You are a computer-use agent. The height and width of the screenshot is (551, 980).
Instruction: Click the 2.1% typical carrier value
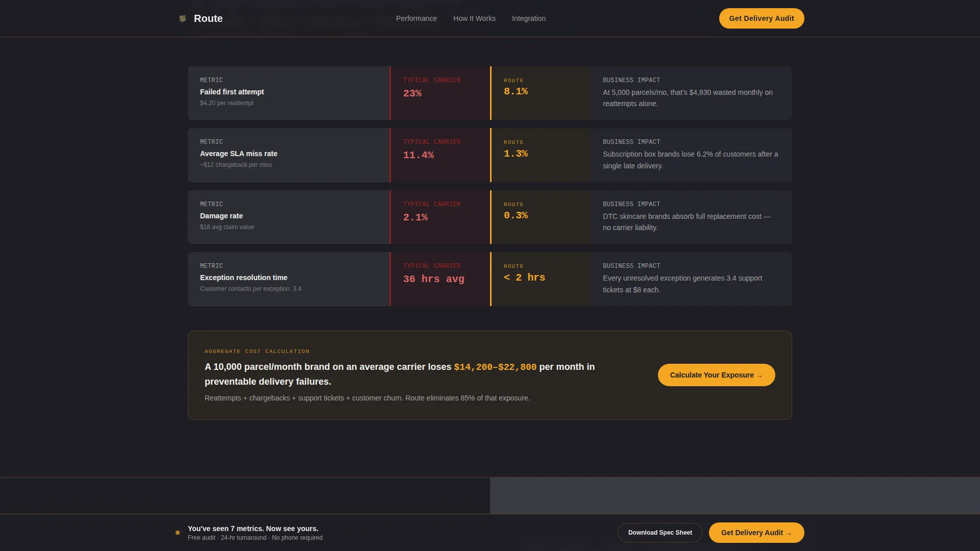tap(415, 217)
